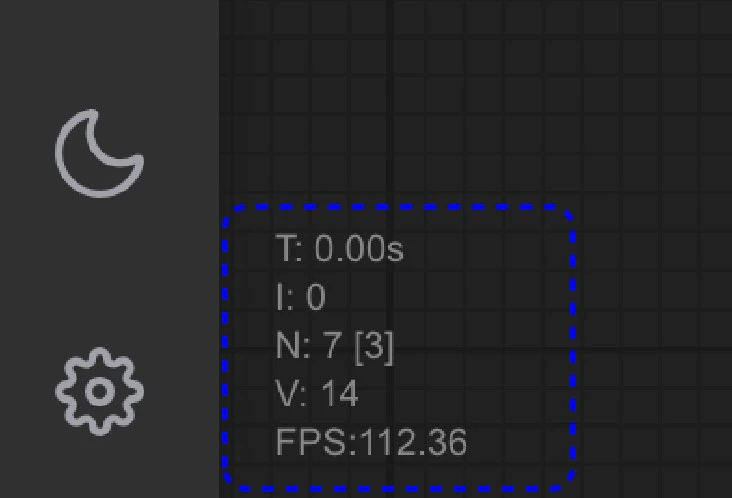This screenshot has height=498, width=732.
Task: Click the bracketed [3] value in stats
Action: [x=374, y=347]
